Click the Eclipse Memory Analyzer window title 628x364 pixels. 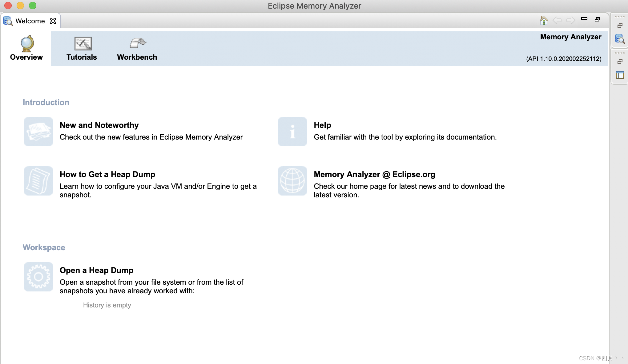314,6
